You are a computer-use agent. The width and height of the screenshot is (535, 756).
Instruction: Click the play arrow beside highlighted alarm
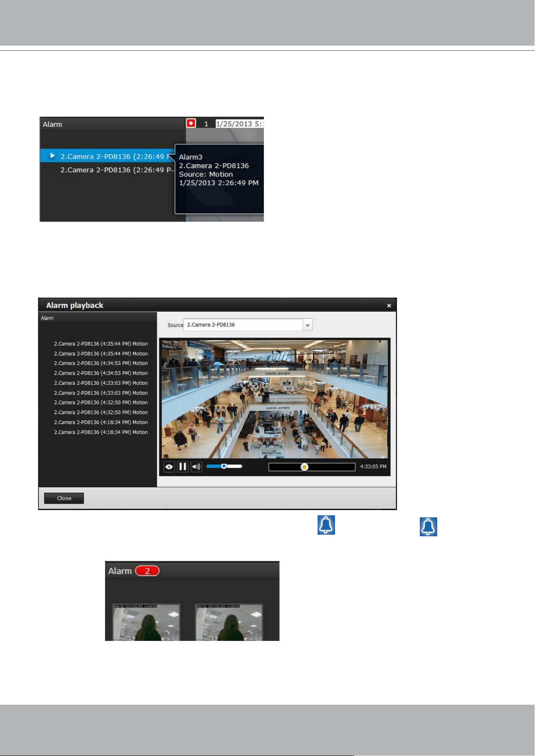coord(52,155)
